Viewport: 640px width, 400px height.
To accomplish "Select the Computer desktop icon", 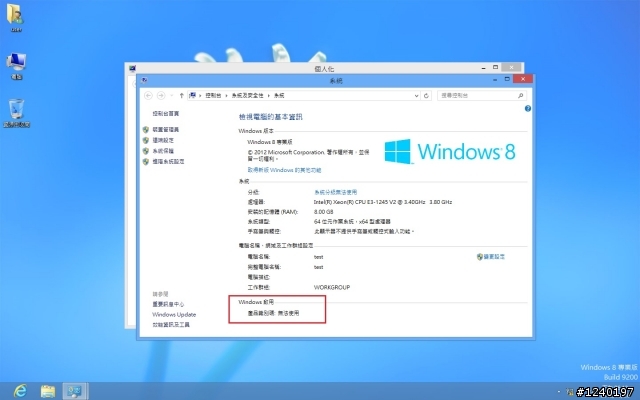I will point(16,66).
